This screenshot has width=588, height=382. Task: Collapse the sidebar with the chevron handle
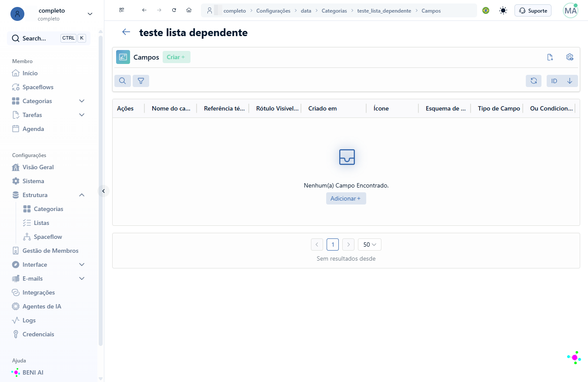tap(104, 191)
